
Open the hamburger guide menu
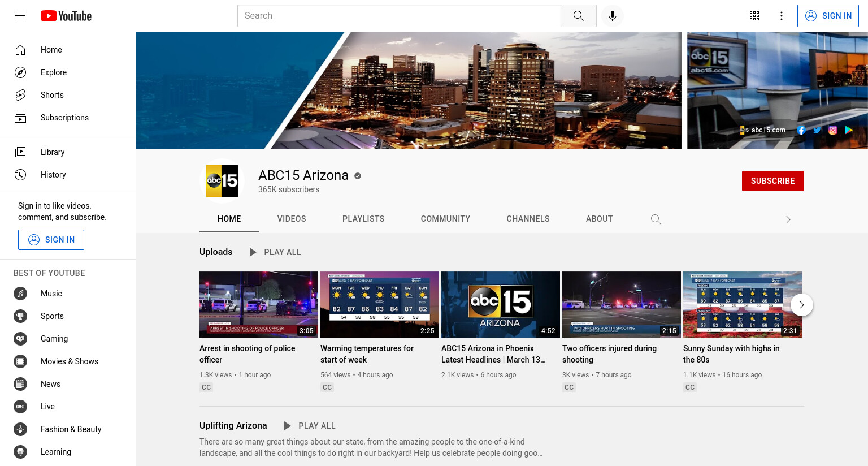tap(20, 16)
